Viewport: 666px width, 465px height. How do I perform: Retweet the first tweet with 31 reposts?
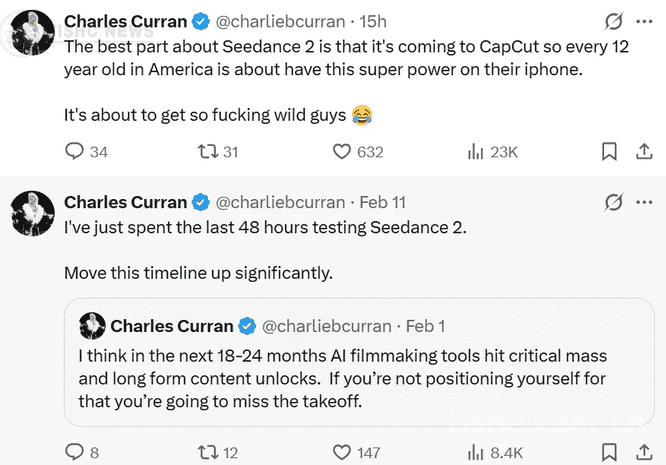tap(208, 152)
